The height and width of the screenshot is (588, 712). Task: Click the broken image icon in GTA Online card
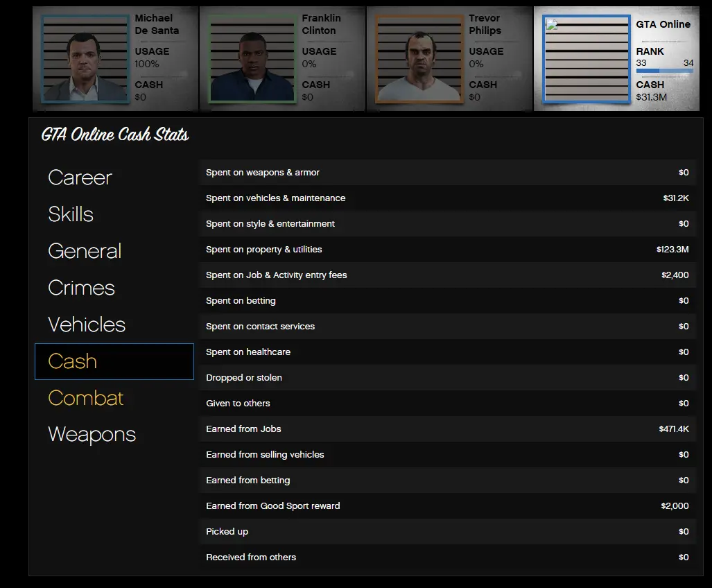click(x=551, y=24)
